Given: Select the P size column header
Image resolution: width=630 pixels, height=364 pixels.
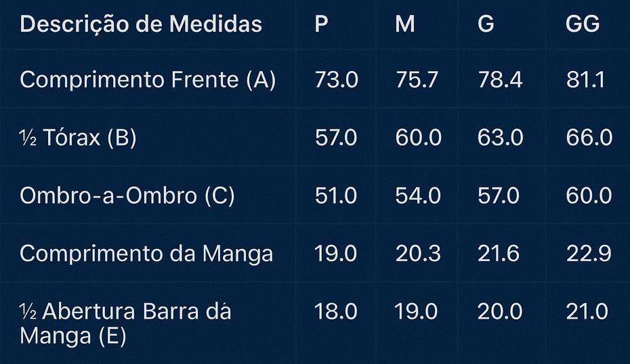Looking at the screenshot, I should [x=322, y=24].
